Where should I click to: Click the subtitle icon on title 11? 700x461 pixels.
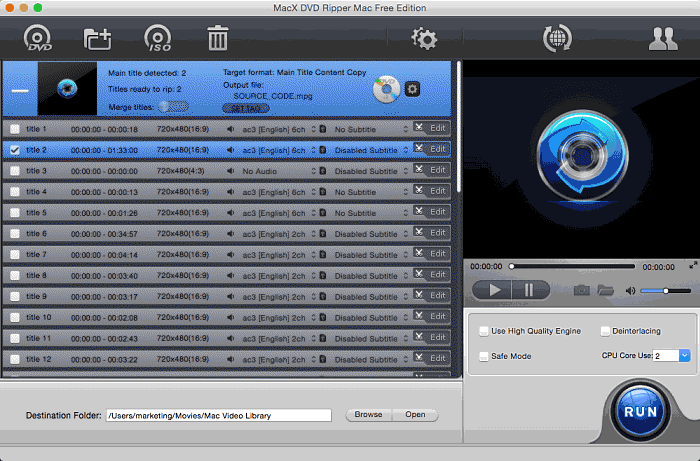[x=323, y=339]
